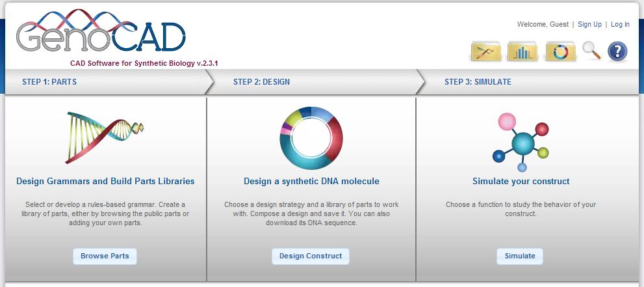Open Simulate your construct heading
Viewport: 644px width, 287px height.
tap(521, 182)
